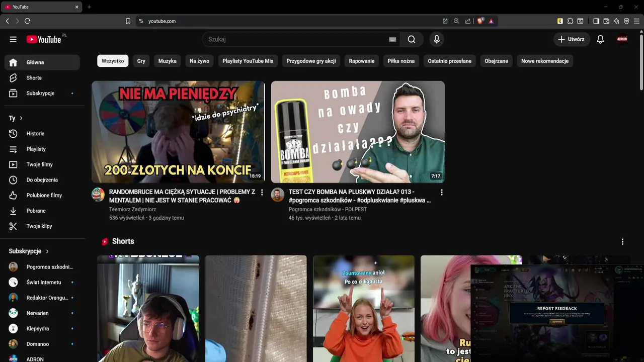Viewport: 644px width, 362px height.
Task: Open the Brave Wallet icon
Action: [606, 21]
